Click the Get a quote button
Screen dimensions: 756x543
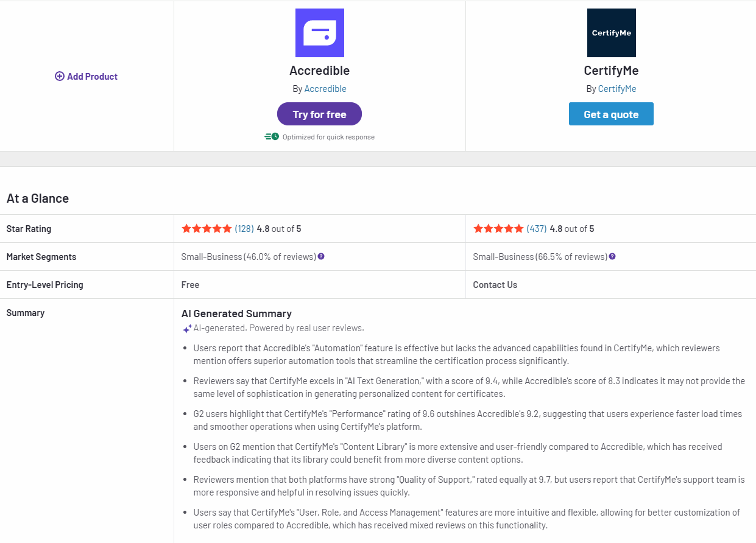tap(611, 114)
